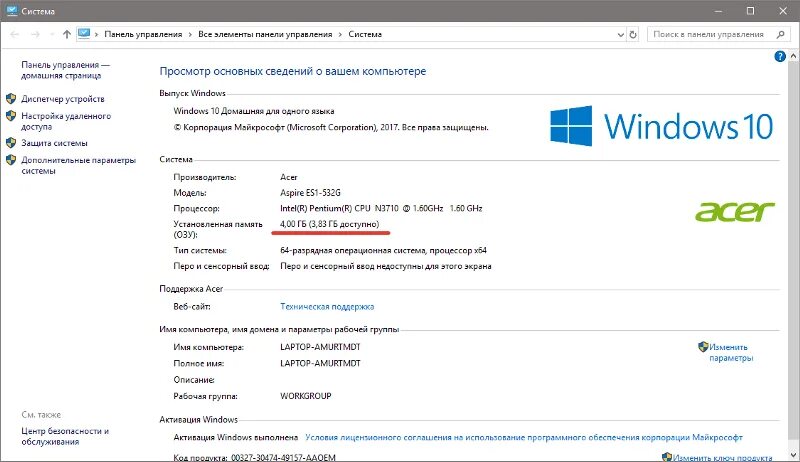Click computer name LAPTOP-AMURTMDT beside Имя компьютера
800x462 pixels.
click(x=320, y=347)
